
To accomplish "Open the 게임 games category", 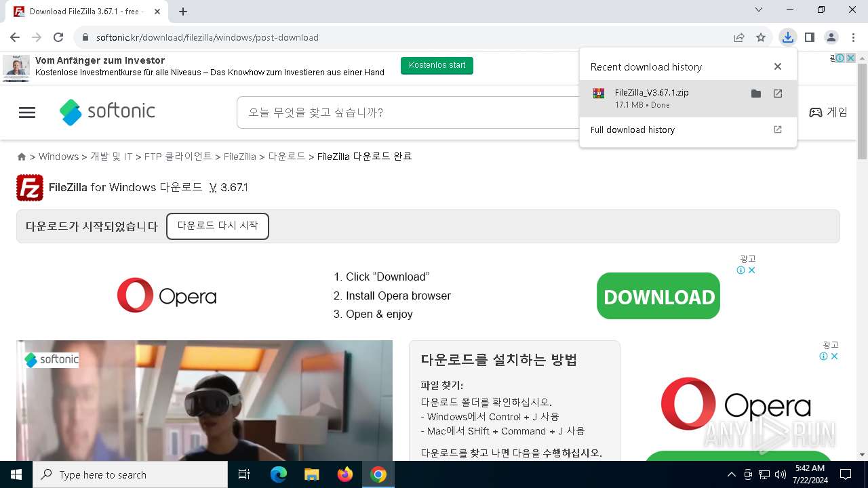I will [x=829, y=113].
